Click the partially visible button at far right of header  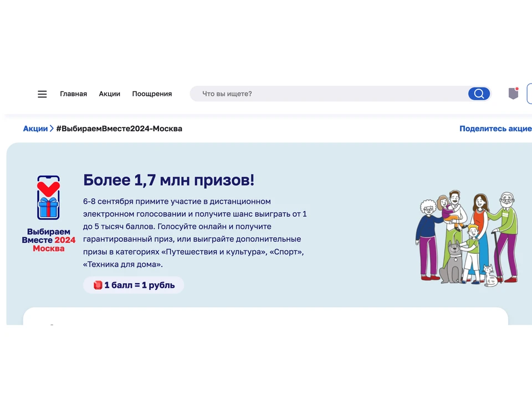pos(529,94)
